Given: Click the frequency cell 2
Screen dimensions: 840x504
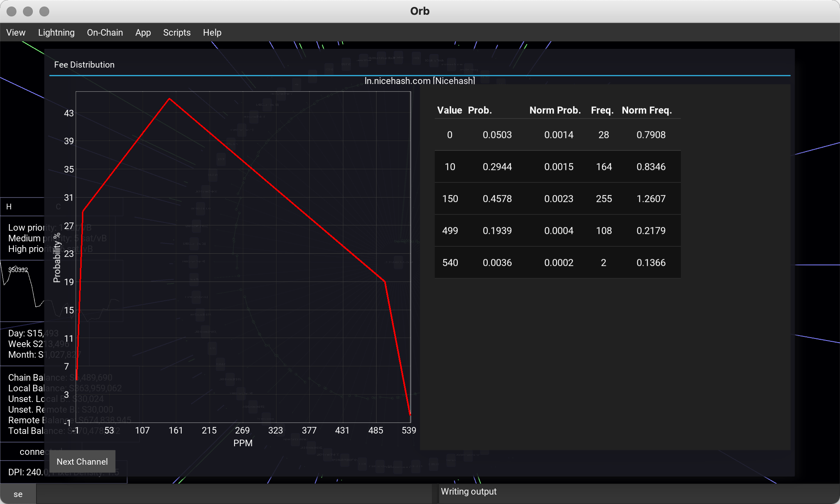Looking at the screenshot, I should (x=603, y=263).
